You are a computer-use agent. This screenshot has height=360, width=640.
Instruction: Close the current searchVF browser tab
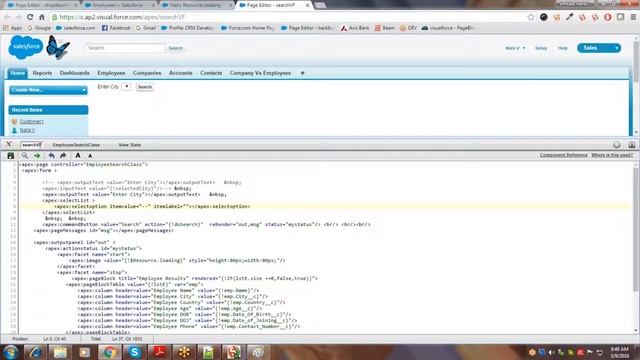pos(307,5)
